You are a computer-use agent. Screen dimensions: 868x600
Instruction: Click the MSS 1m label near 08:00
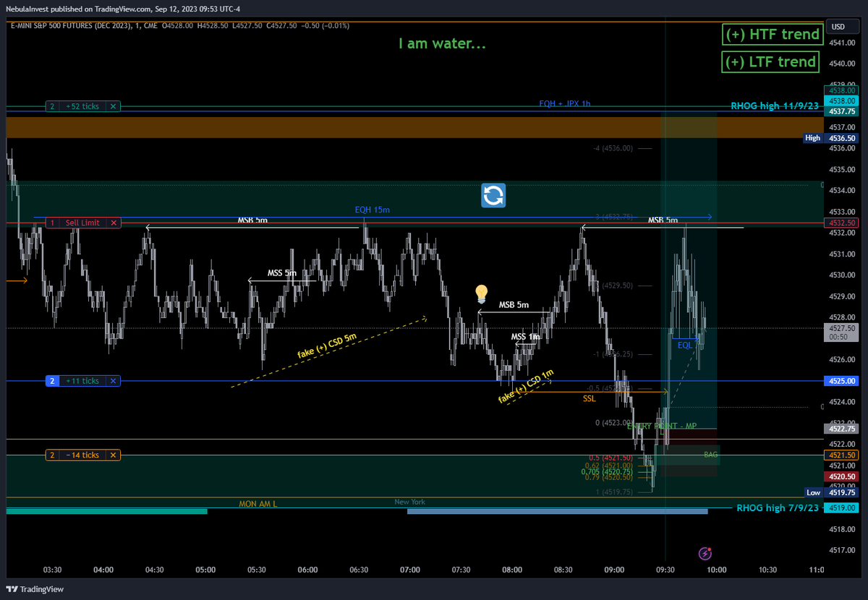pos(525,337)
